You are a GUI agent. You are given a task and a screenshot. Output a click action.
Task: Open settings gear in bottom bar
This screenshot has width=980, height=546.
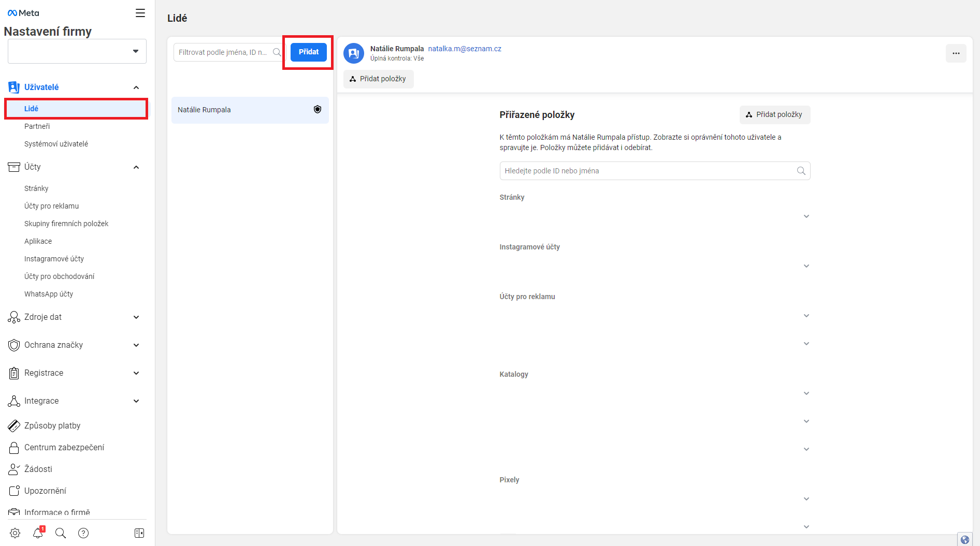tap(15, 533)
